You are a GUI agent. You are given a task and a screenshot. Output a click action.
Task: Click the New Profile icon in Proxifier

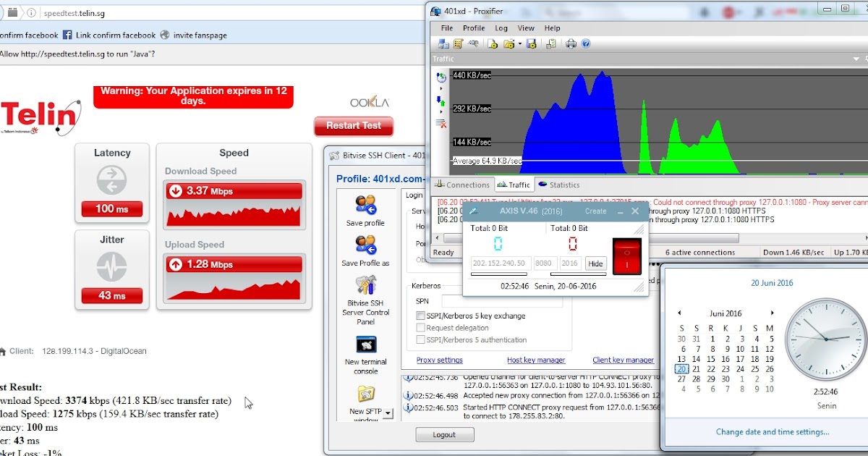click(493, 43)
